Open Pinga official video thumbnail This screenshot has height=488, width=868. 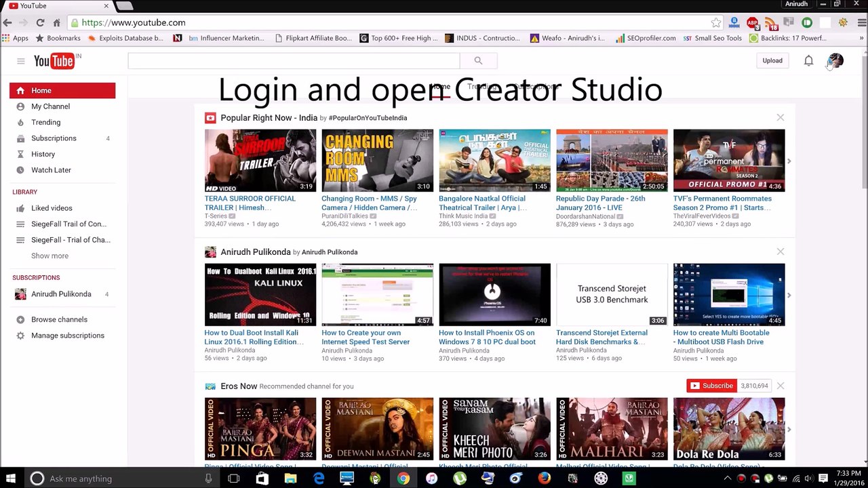pos(260,429)
